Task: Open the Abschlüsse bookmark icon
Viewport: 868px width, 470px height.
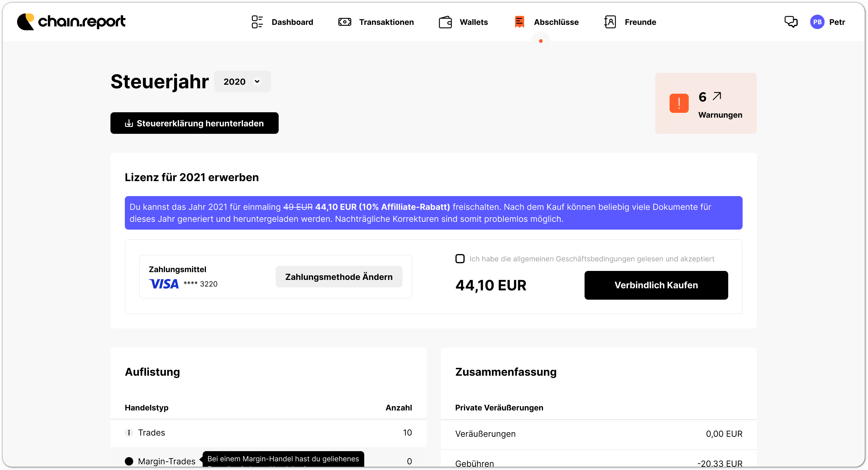Action: (x=519, y=22)
